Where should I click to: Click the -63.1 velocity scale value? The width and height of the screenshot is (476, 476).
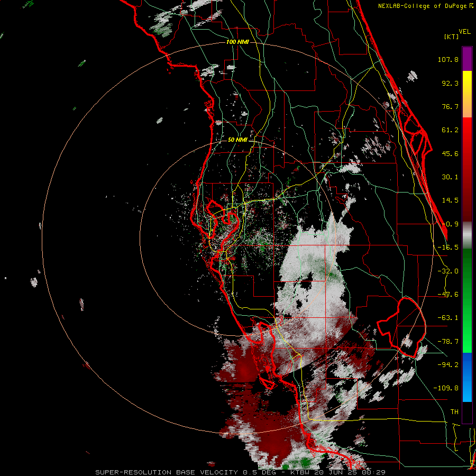pyautogui.click(x=448, y=318)
